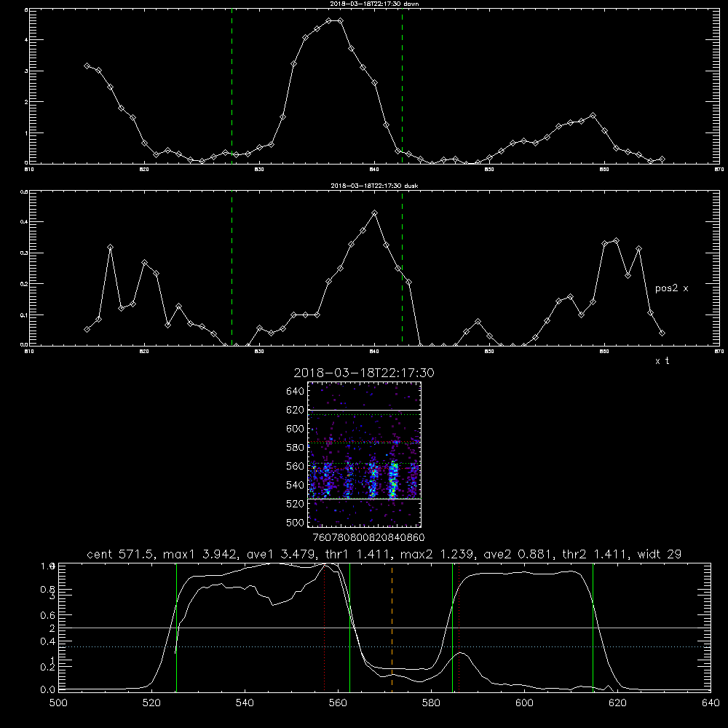Click the green vertical line near 615 in bottom plot
This screenshot has width=728, height=728.
tap(593, 627)
